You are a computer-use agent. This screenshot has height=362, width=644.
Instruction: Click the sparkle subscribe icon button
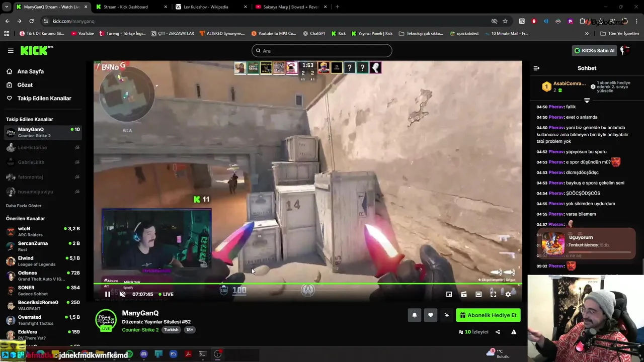pos(446,315)
